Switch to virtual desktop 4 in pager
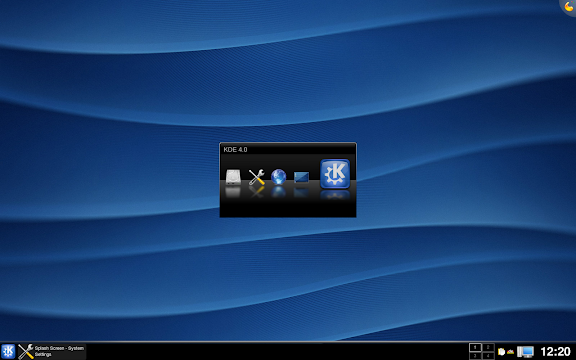576x360 pixels. click(x=488, y=356)
